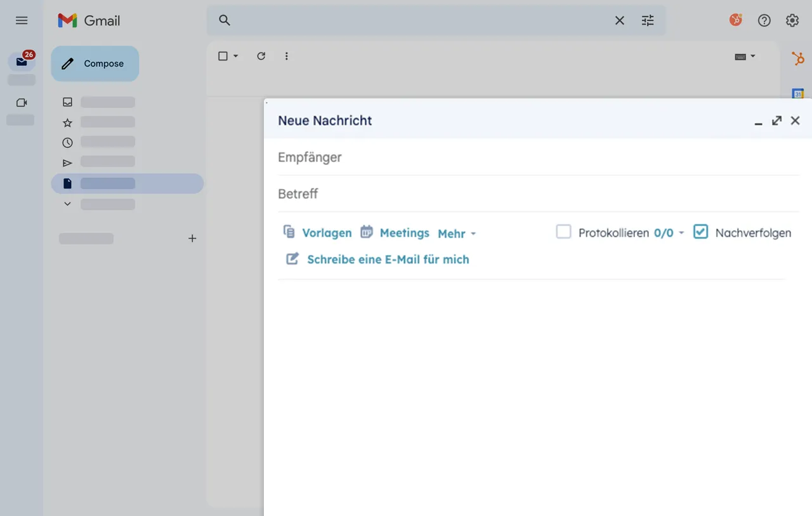
Task: Open the three-dot More options menu
Action: 287,56
